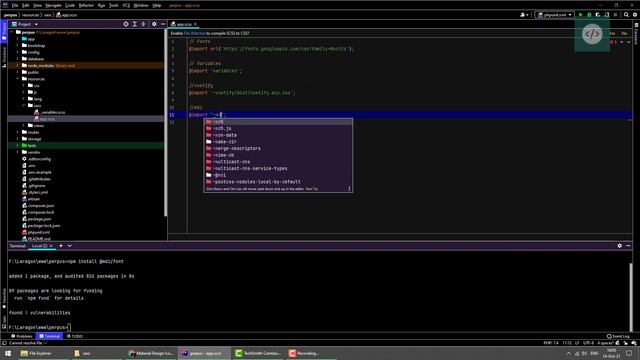Screen dimensions: 640x360
Task: Expand the tests folder
Action: click(18, 145)
